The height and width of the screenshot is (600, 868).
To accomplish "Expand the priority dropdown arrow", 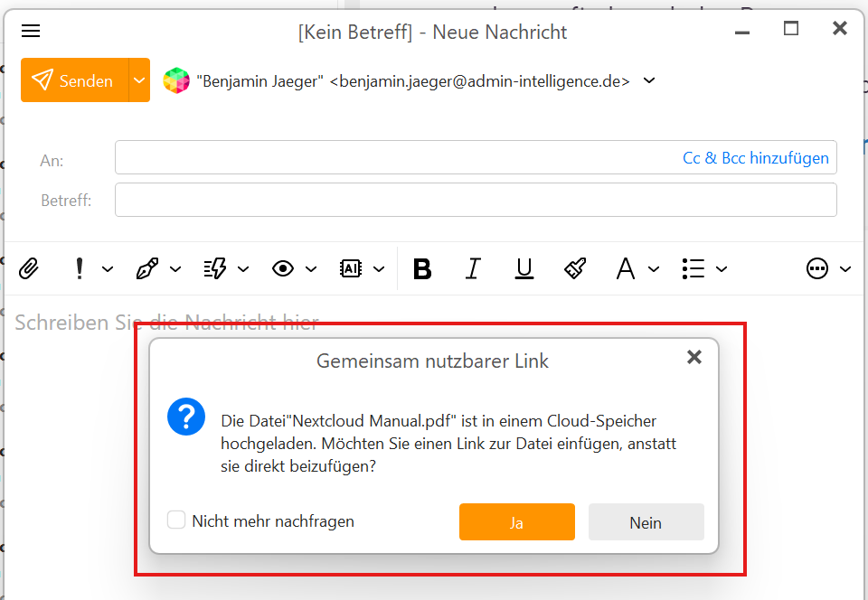I will pos(108,269).
